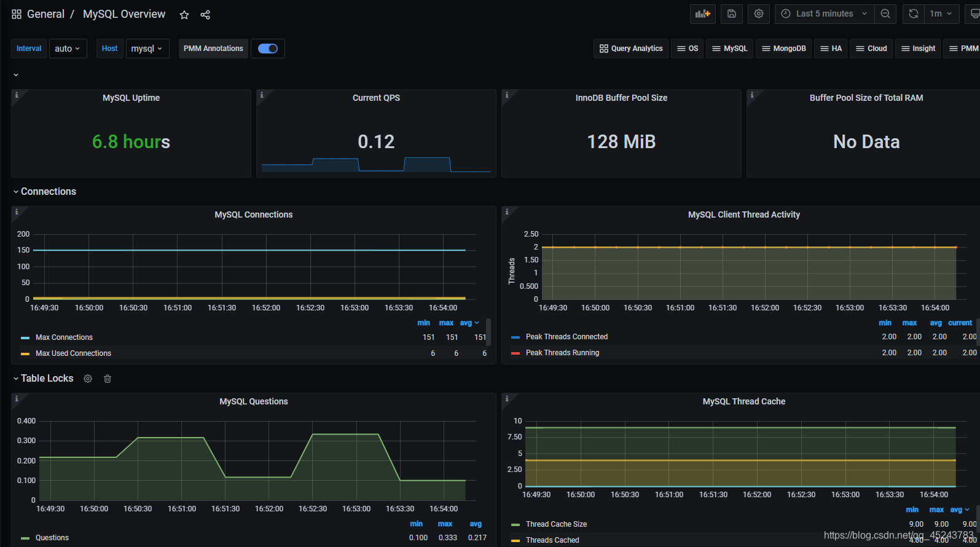Click the MySQL Uptime 6.8 hours value
Viewport: 980px width, 547px height.
point(131,142)
